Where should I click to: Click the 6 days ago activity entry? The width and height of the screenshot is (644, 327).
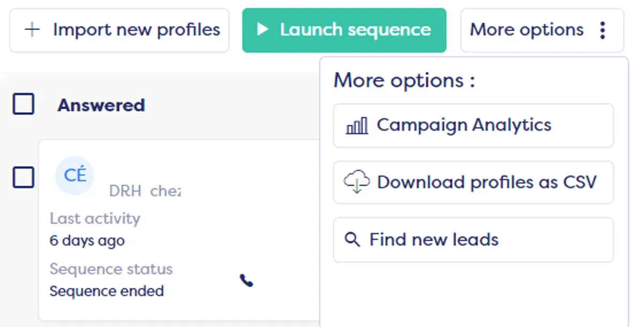[x=87, y=241]
